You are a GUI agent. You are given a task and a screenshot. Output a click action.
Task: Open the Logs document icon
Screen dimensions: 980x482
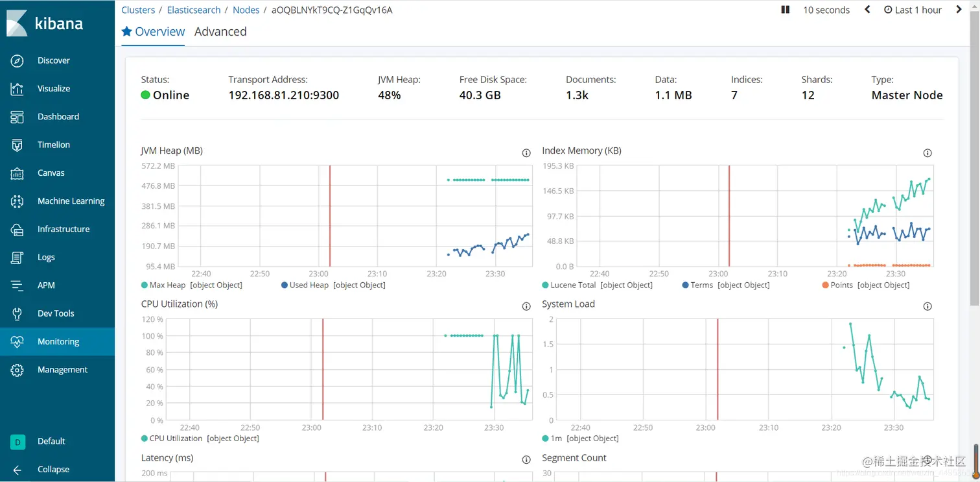click(x=17, y=258)
